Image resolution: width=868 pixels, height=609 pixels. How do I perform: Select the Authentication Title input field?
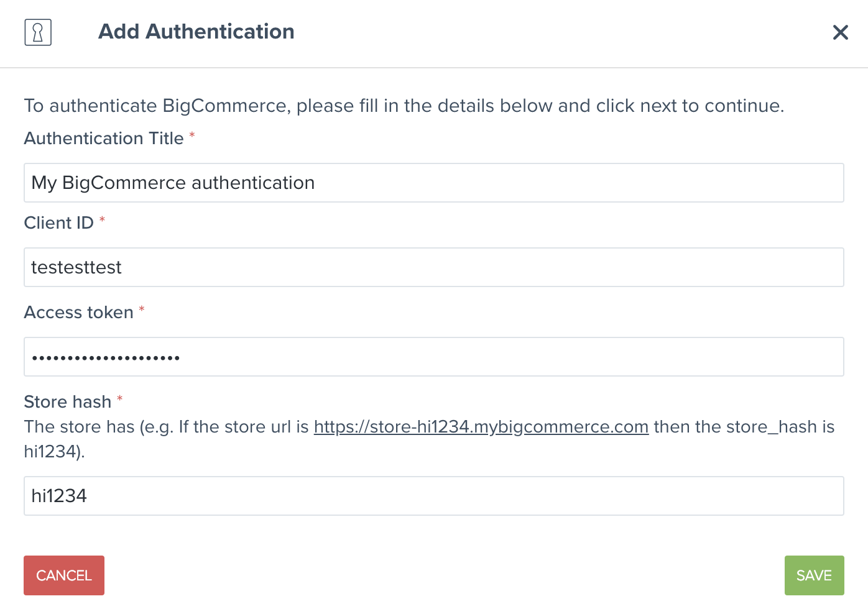433,183
